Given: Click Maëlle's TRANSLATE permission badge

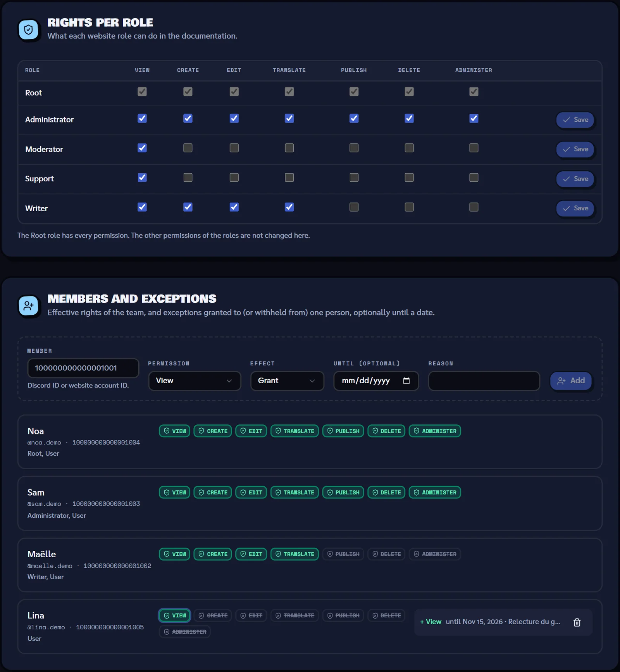Looking at the screenshot, I should click(x=294, y=554).
